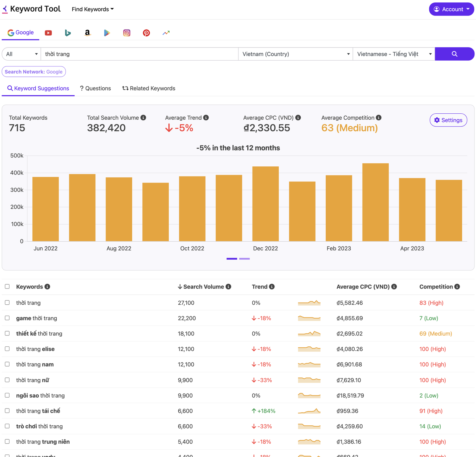
Task: Check the box for ngôi sao thời trang
Action: (7, 395)
